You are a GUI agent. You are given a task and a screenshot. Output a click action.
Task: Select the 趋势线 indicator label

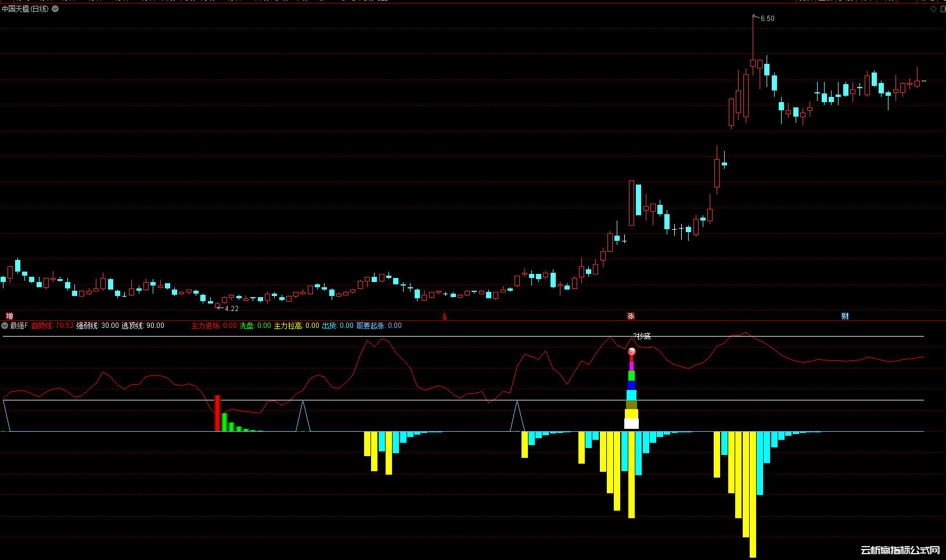[42, 326]
